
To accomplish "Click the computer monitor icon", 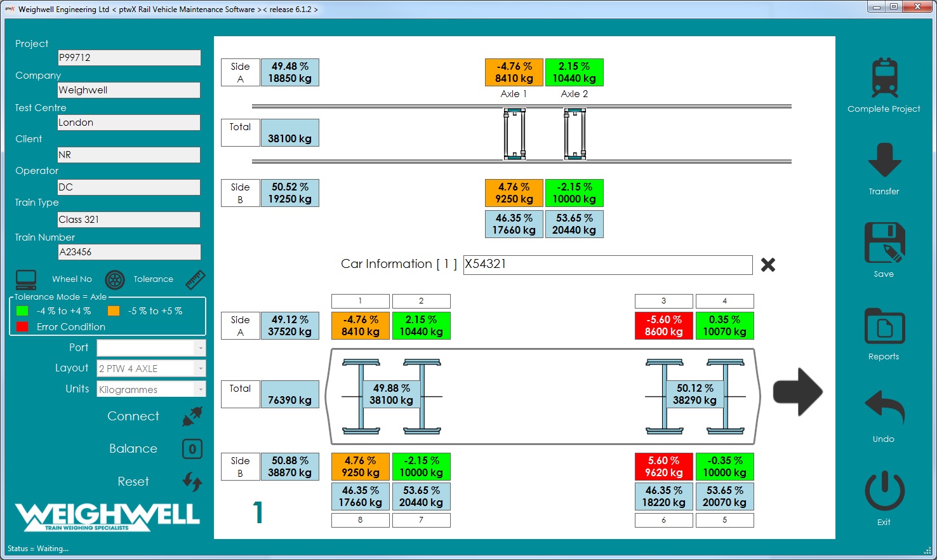I will [x=26, y=279].
